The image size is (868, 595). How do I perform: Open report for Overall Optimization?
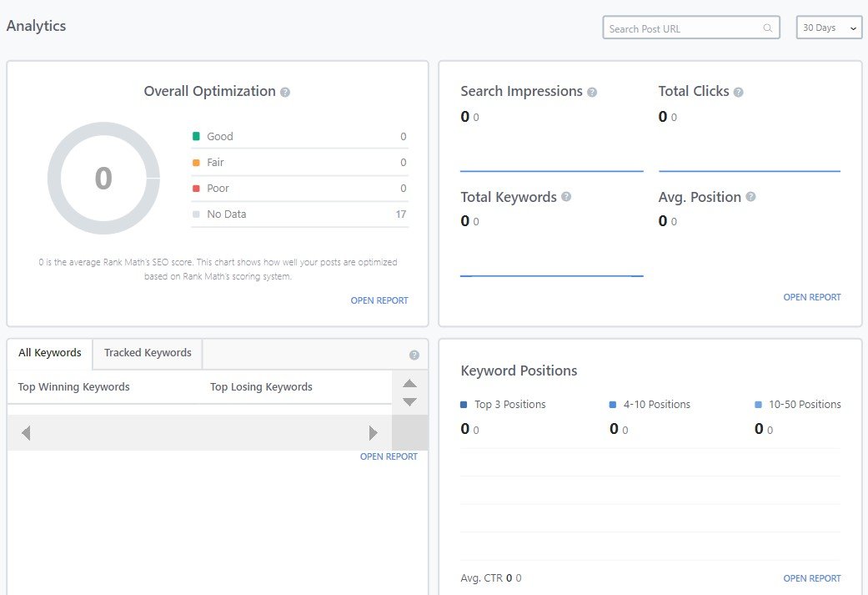coord(379,300)
